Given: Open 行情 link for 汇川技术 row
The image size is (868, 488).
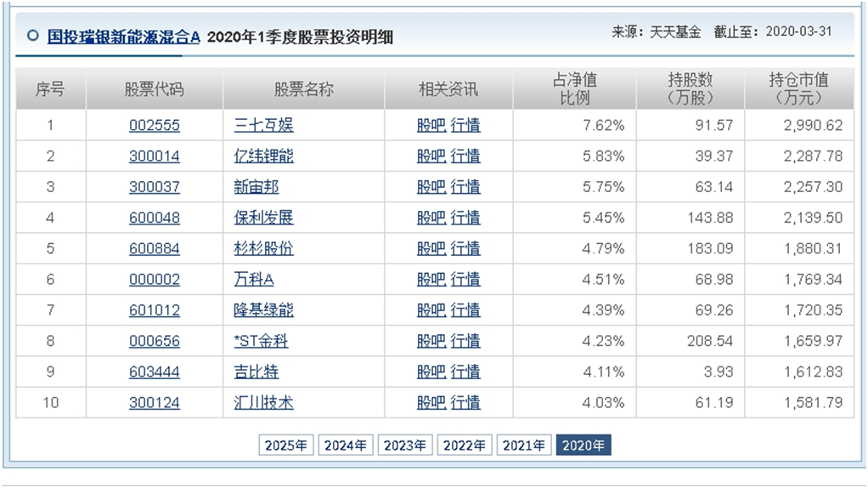Looking at the screenshot, I should tap(465, 402).
